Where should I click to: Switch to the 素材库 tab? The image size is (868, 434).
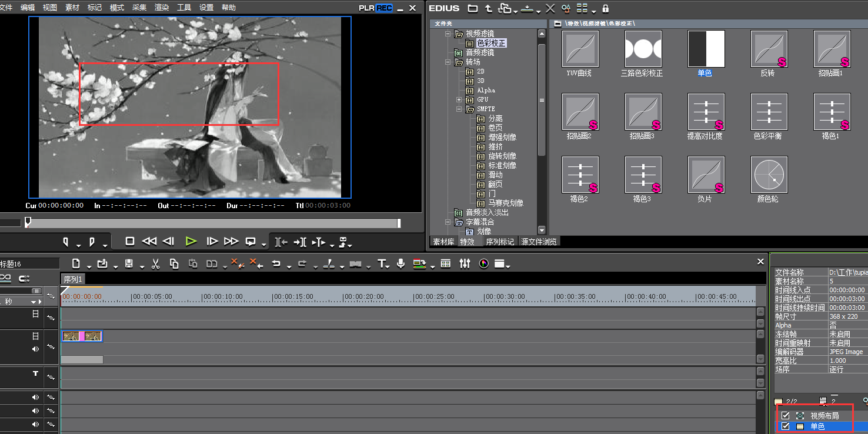coord(444,242)
